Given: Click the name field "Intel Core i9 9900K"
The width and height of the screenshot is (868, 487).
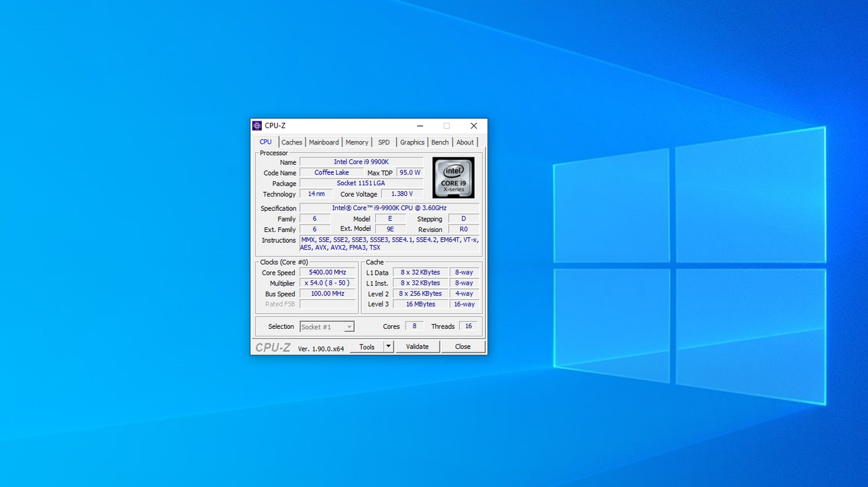Looking at the screenshot, I should (361, 162).
